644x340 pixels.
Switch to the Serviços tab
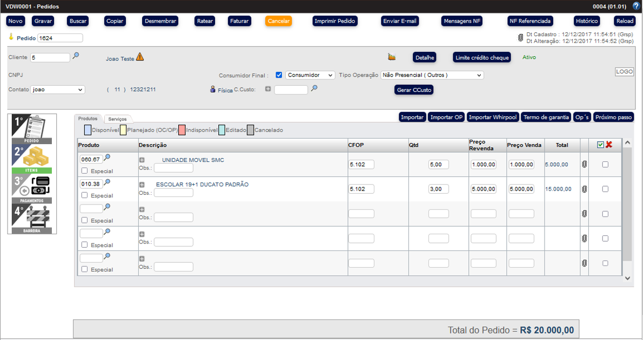117,119
